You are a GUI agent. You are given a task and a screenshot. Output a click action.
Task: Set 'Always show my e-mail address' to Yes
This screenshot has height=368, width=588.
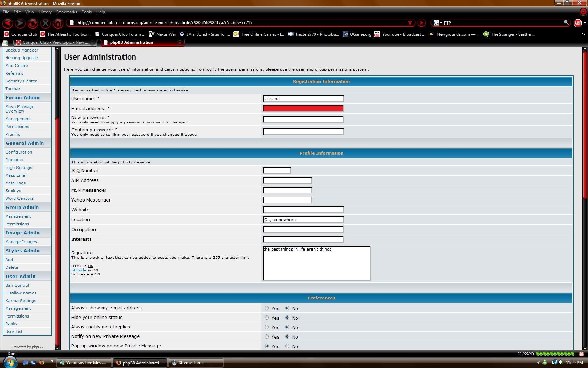click(267, 308)
